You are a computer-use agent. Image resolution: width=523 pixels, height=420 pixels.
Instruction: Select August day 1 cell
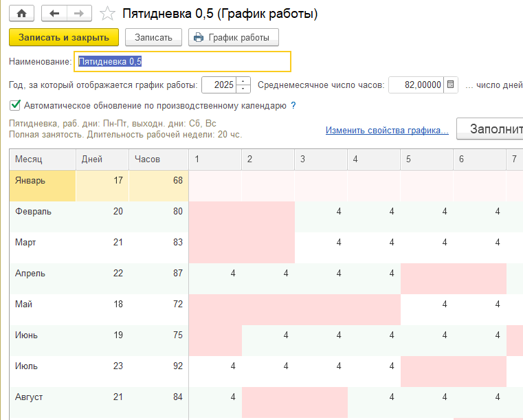[215, 403]
